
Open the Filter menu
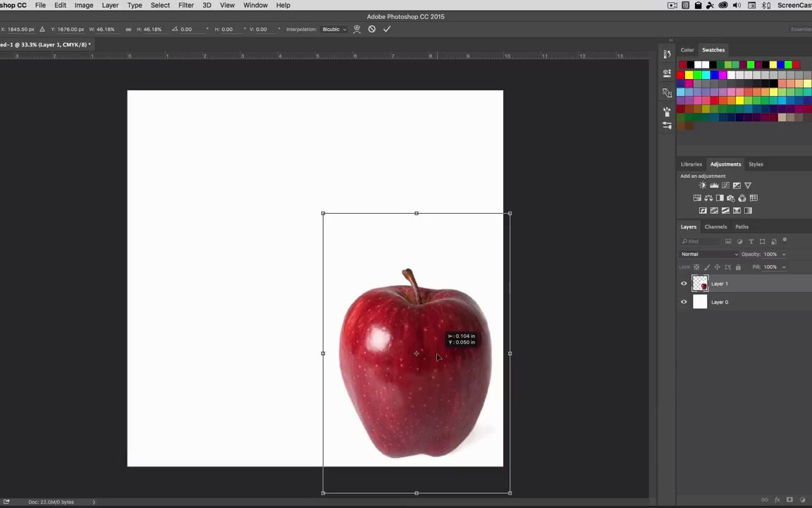coord(185,5)
